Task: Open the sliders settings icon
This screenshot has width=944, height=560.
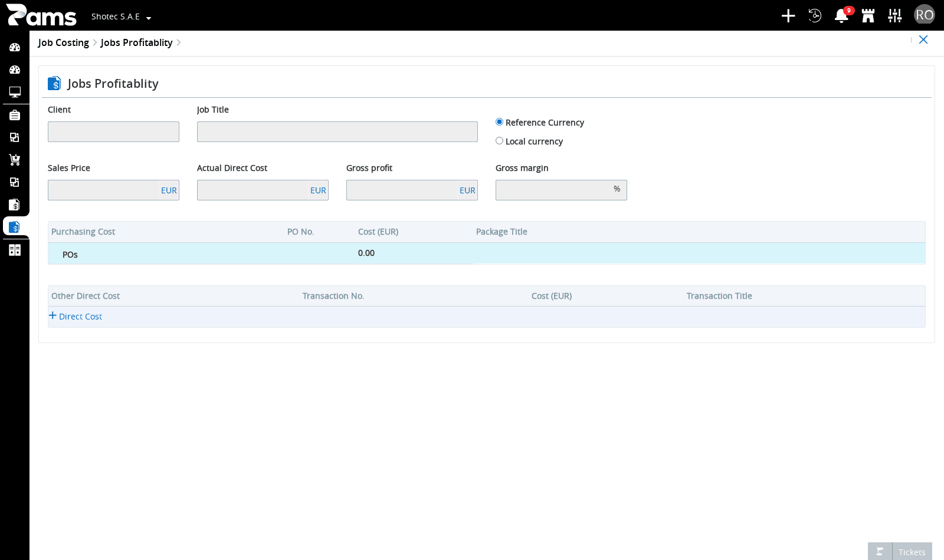Action: 895,15
